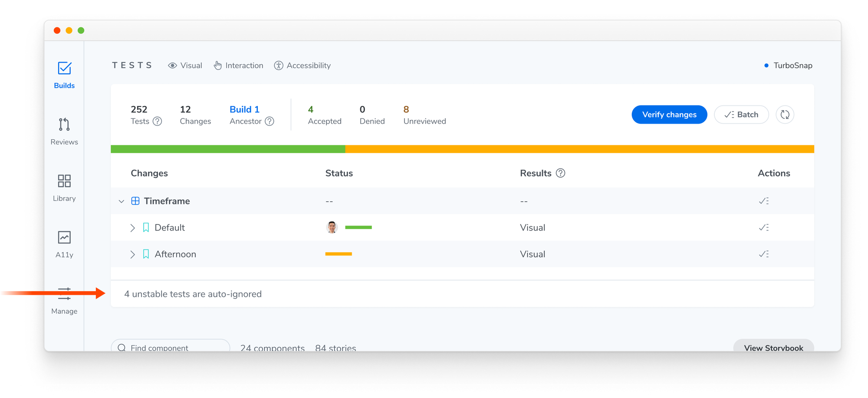Click batch action icon for Default row
Screen dimensions: 868x398
[764, 227]
